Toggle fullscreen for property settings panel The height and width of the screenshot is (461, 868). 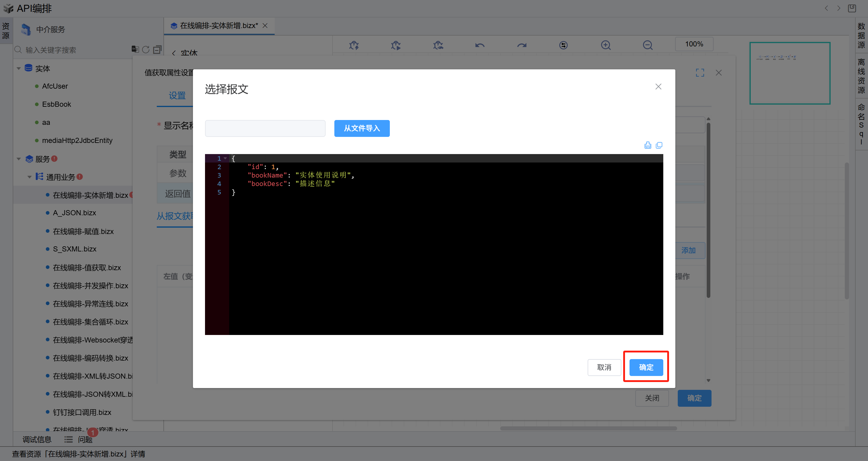click(700, 73)
